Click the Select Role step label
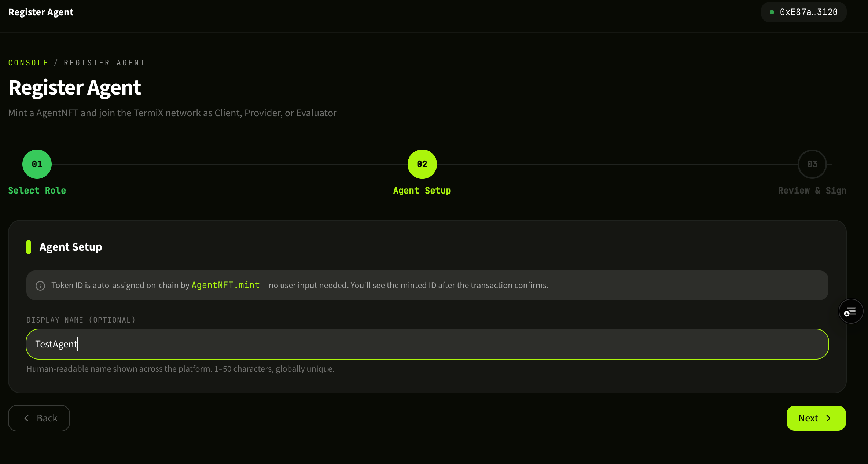The image size is (868, 464). tap(37, 191)
